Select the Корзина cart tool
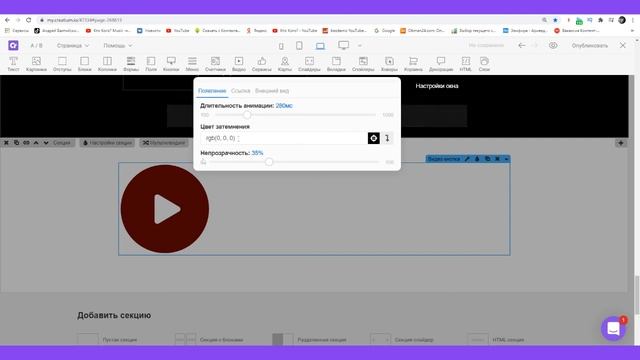Viewport: 640px width, 360px height. pos(413,64)
